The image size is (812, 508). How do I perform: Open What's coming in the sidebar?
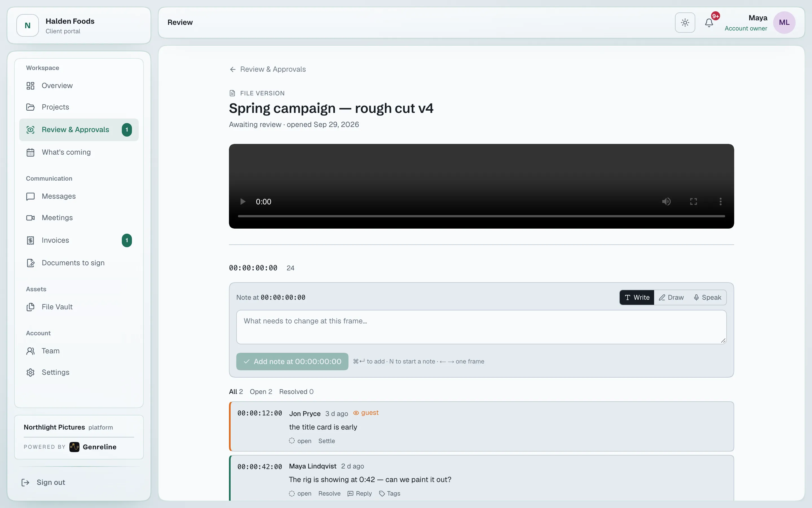click(79, 152)
